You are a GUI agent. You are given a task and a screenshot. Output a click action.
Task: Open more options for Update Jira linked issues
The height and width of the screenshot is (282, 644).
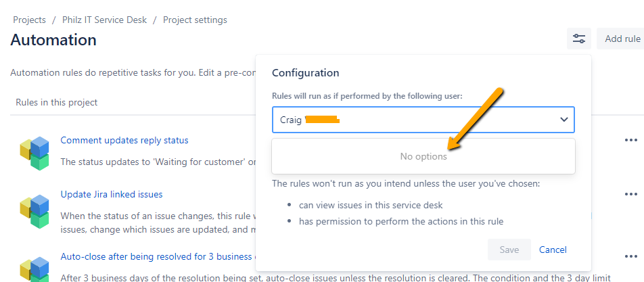pyautogui.click(x=631, y=194)
